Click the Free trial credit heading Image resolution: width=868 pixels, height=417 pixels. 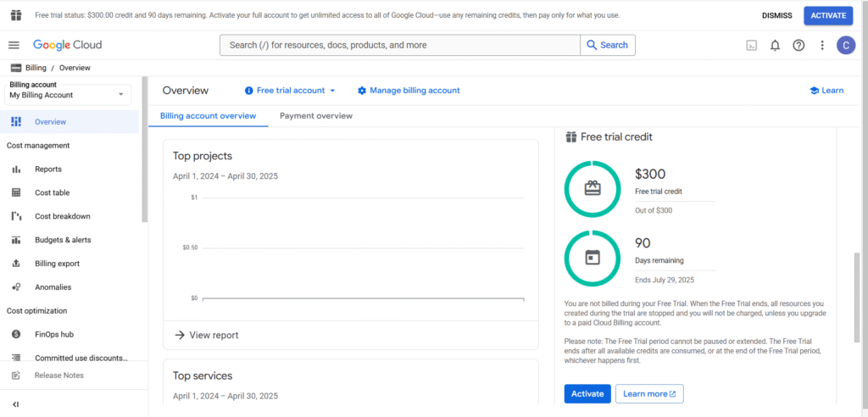[x=616, y=136]
